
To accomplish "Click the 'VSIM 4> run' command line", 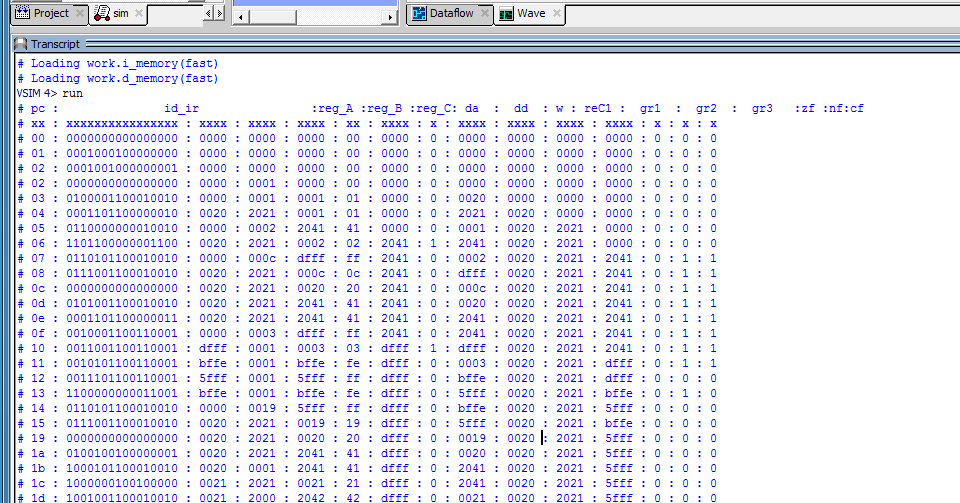I will pos(50,93).
